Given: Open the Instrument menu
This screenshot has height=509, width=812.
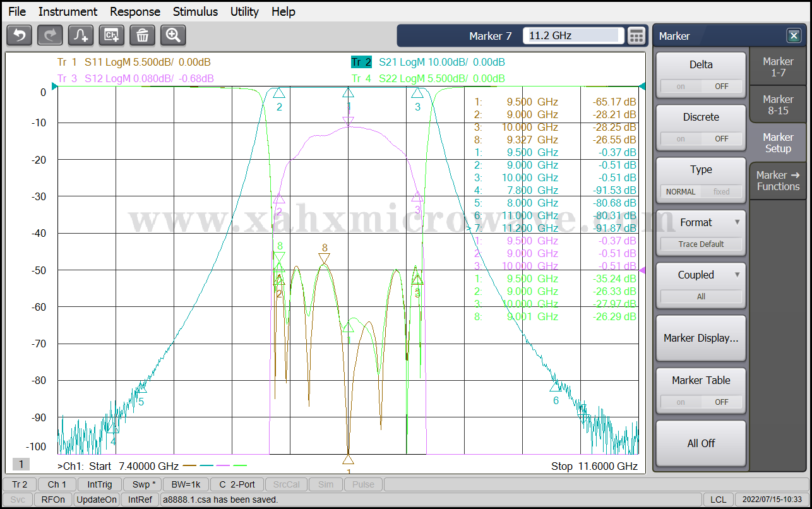Looking at the screenshot, I should 68,11.
